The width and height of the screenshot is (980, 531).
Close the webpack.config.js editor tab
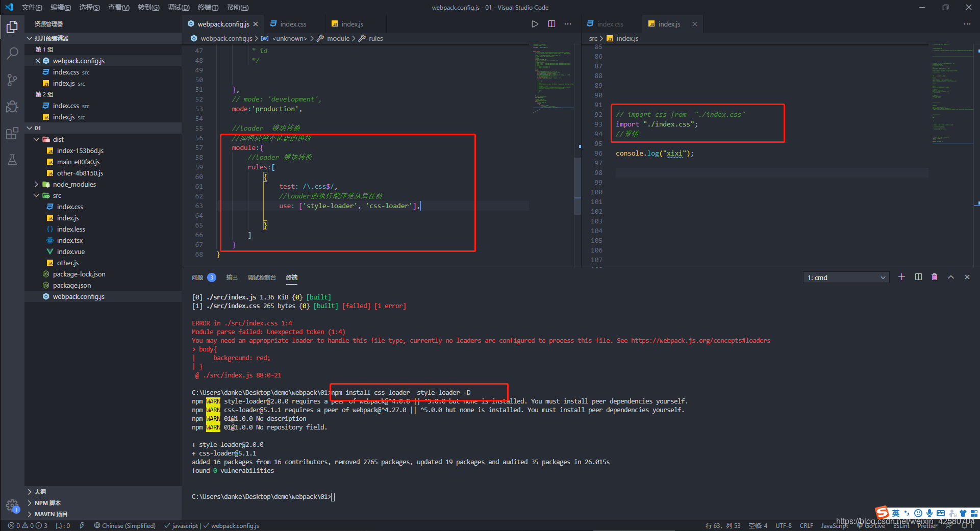click(x=256, y=24)
